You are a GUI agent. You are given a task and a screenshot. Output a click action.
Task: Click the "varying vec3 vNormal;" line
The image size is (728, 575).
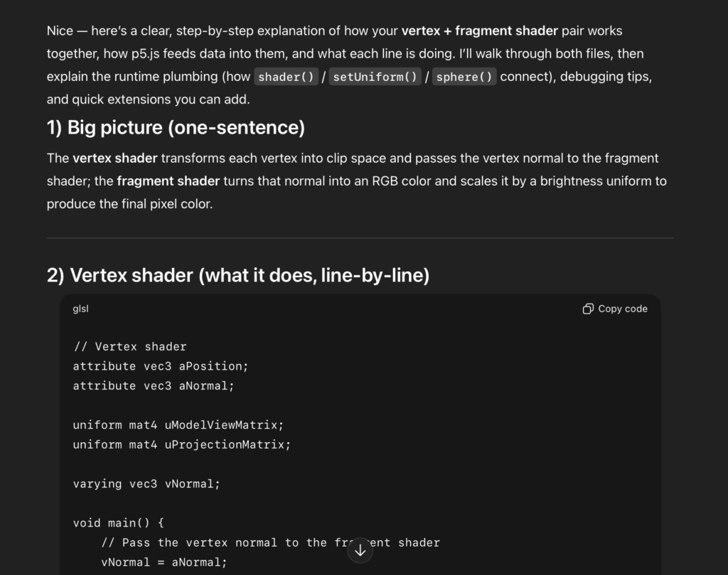[146, 484]
